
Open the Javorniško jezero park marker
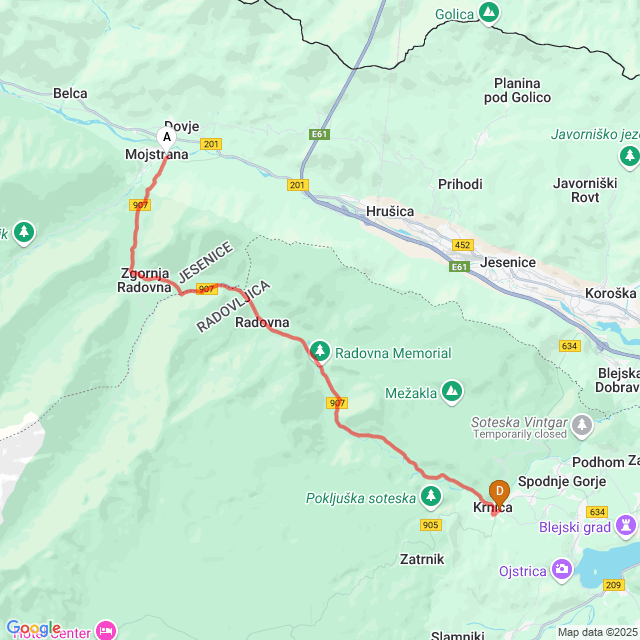[629, 157]
